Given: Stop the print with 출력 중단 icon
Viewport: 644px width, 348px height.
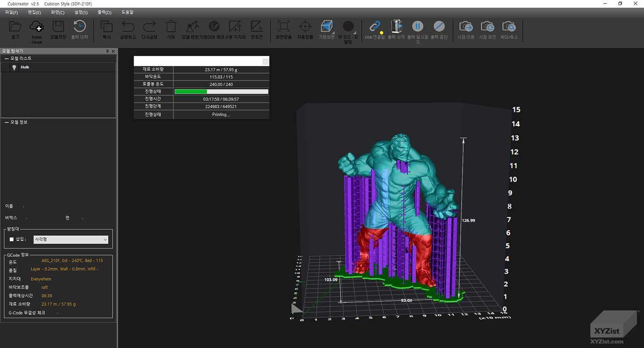Looking at the screenshot, I should click(439, 26).
